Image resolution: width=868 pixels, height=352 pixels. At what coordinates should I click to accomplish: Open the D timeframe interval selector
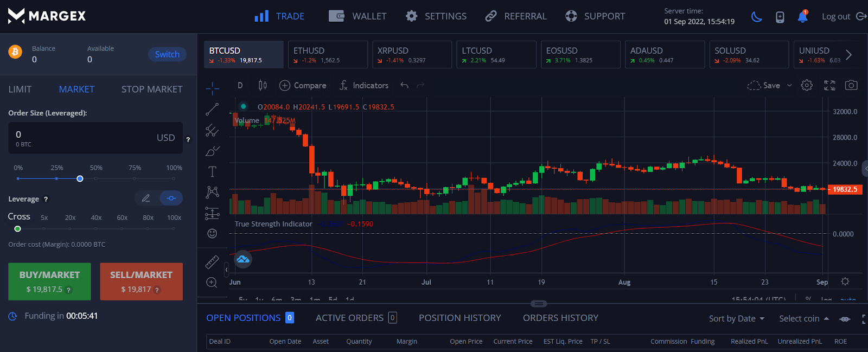point(240,85)
